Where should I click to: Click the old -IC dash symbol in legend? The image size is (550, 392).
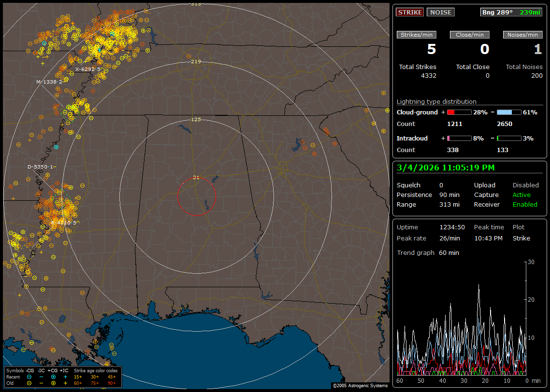(x=41, y=383)
